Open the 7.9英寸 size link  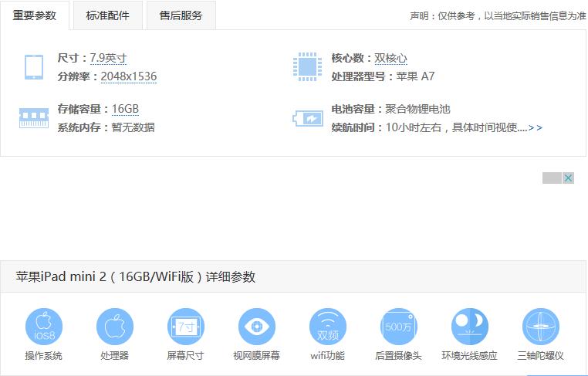tap(108, 58)
